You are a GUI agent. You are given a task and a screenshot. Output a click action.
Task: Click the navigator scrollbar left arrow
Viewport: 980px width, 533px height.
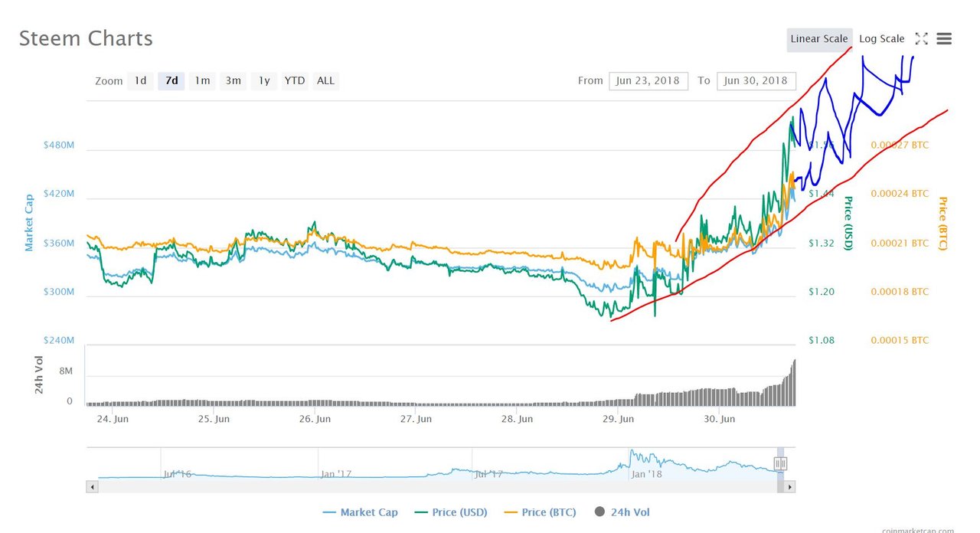(92, 486)
